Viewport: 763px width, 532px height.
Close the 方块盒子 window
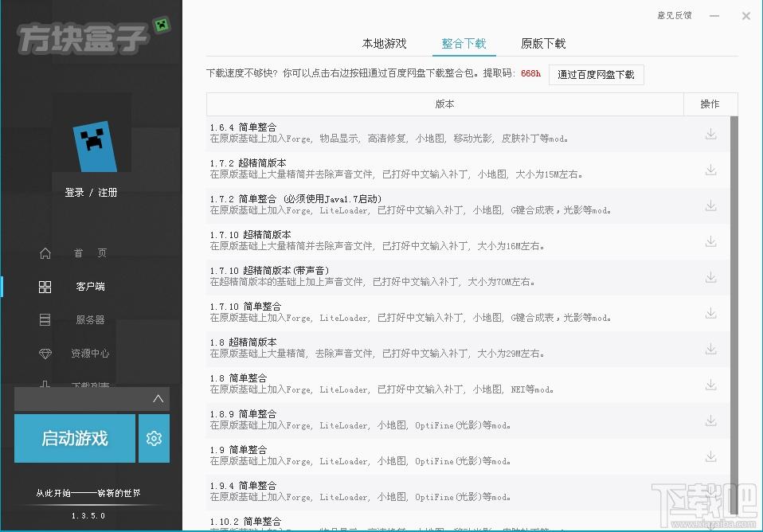pyautogui.click(x=746, y=16)
